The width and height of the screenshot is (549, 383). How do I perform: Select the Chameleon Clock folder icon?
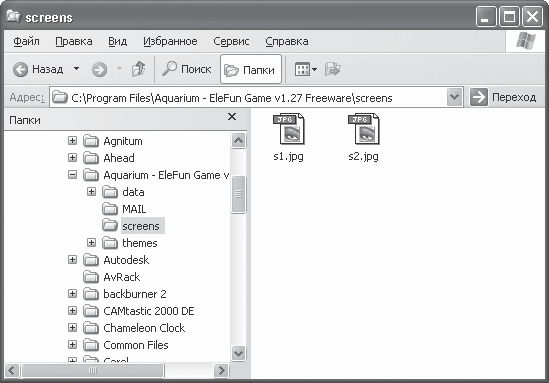(x=91, y=328)
